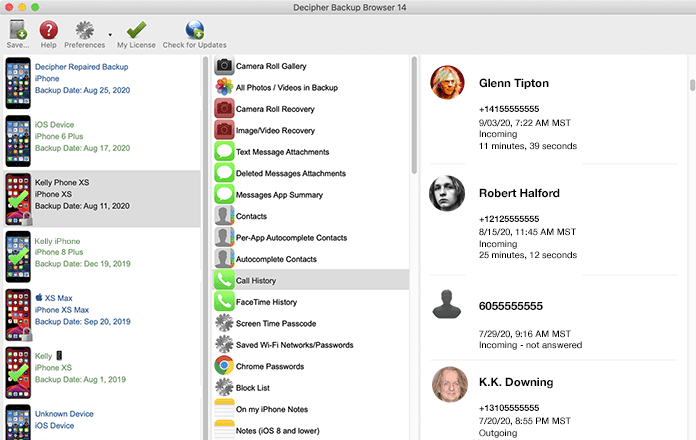The height and width of the screenshot is (440, 696).
Task: Click the Check for Updates globe icon
Action: (194, 30)
